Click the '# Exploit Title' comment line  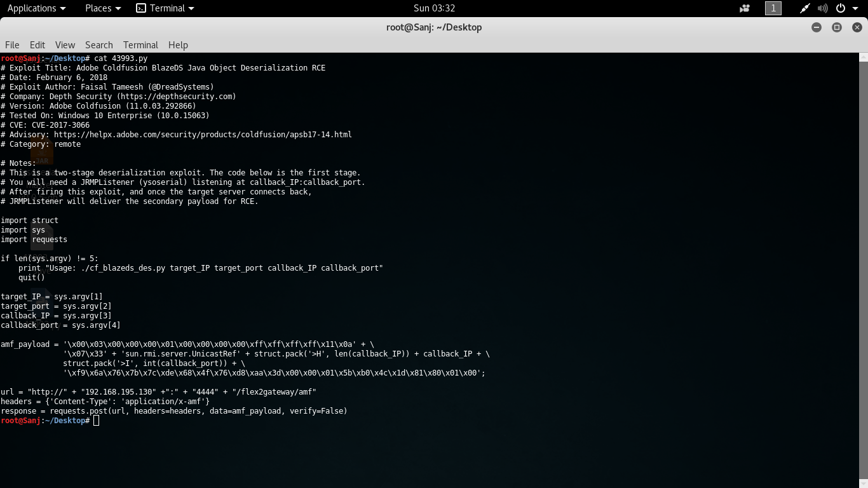tap(163, 68)
